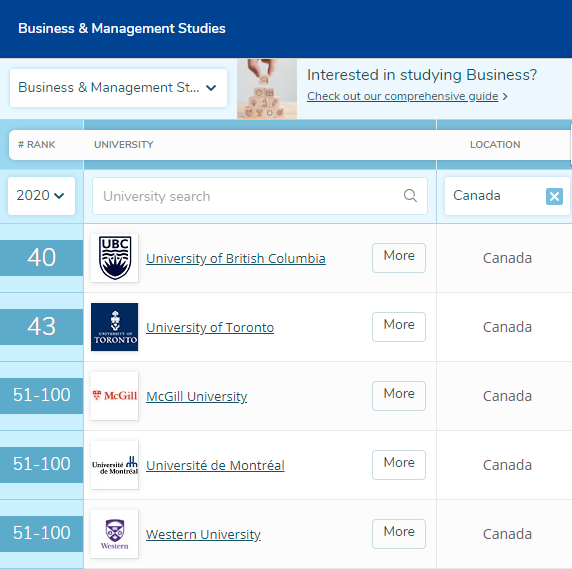Viewport: 572px width, 569px height.
Task: Click the University of British Columbia logo
Action: pyautogui.click(x=115, y=258)
